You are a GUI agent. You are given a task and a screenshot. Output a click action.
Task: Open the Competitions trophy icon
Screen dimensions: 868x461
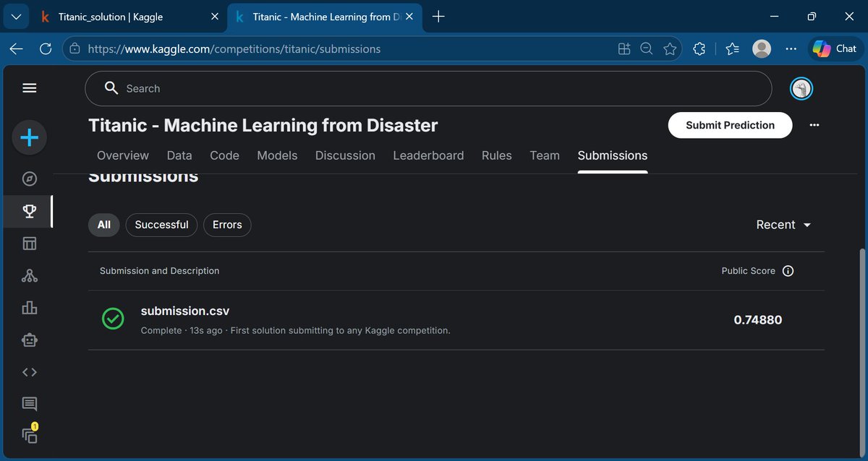click(29, 211)
